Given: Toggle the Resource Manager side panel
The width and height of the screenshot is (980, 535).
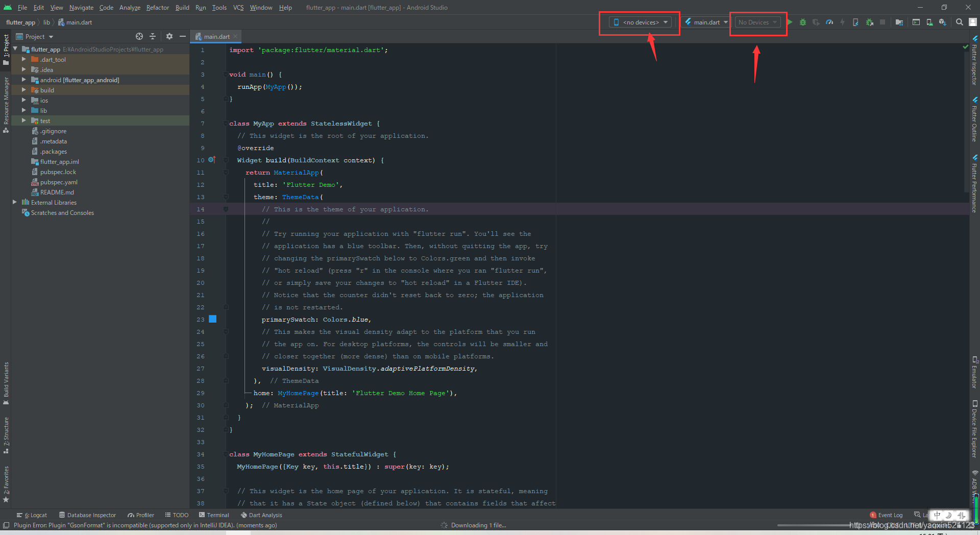Looking at the screenshot, I should (6, 105).
